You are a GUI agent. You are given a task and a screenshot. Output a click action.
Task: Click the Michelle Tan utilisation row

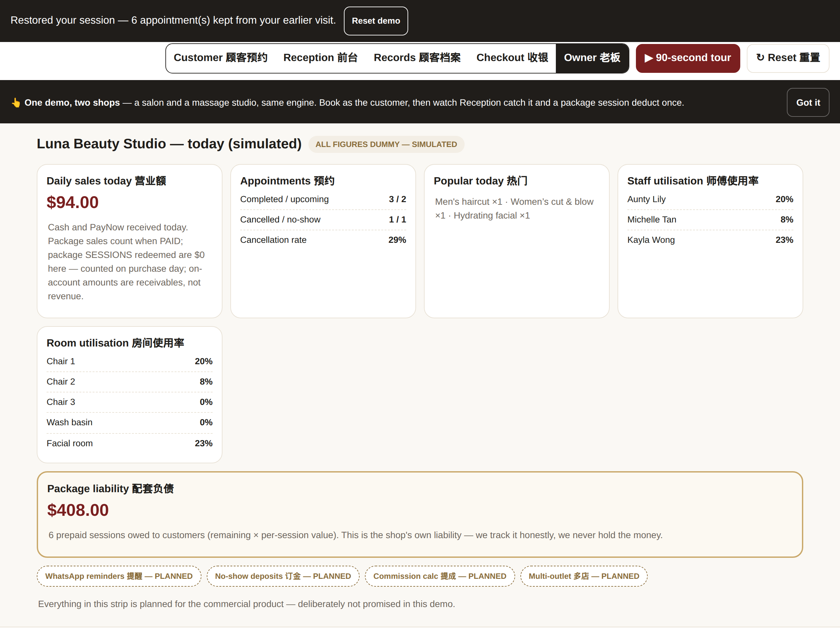(710, 220)
